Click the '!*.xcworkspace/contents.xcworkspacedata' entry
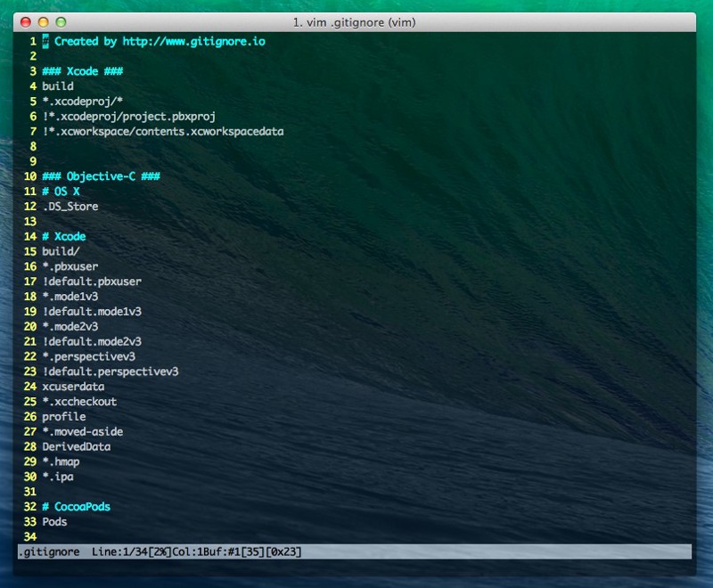 (162, 132)
